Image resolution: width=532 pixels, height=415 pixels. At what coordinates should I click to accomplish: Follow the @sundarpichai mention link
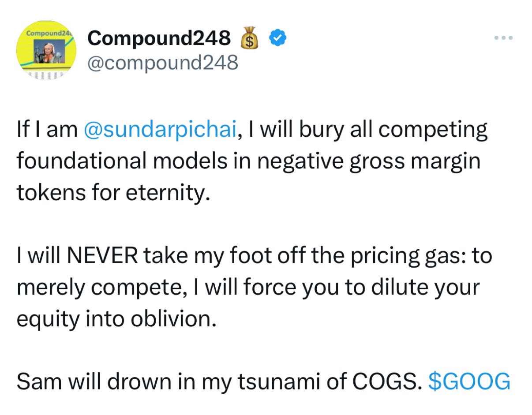point(159,131)
